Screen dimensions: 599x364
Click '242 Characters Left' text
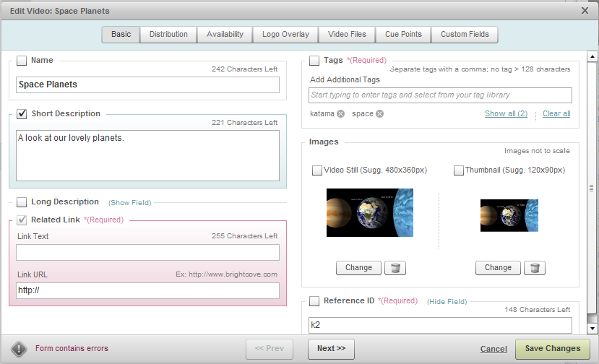point(244,69)
